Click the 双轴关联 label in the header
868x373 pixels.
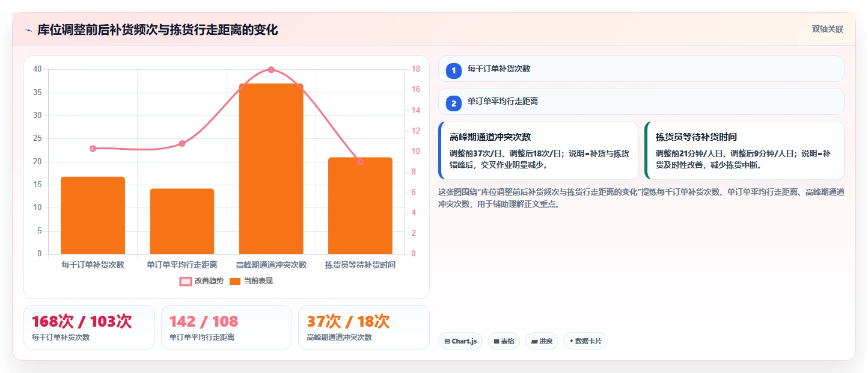click(x=828, y=29)
